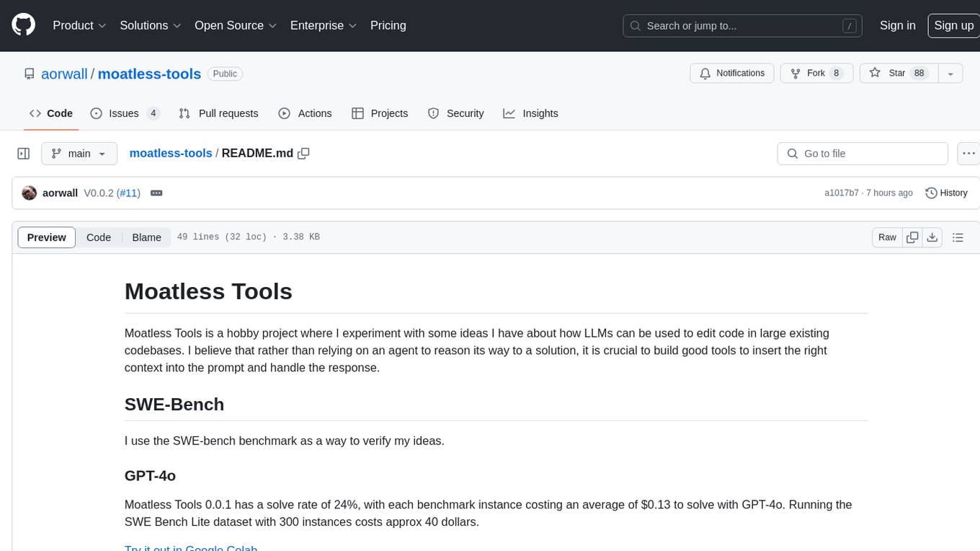
Task: Open the Raw file view
Action: point(887,237)
